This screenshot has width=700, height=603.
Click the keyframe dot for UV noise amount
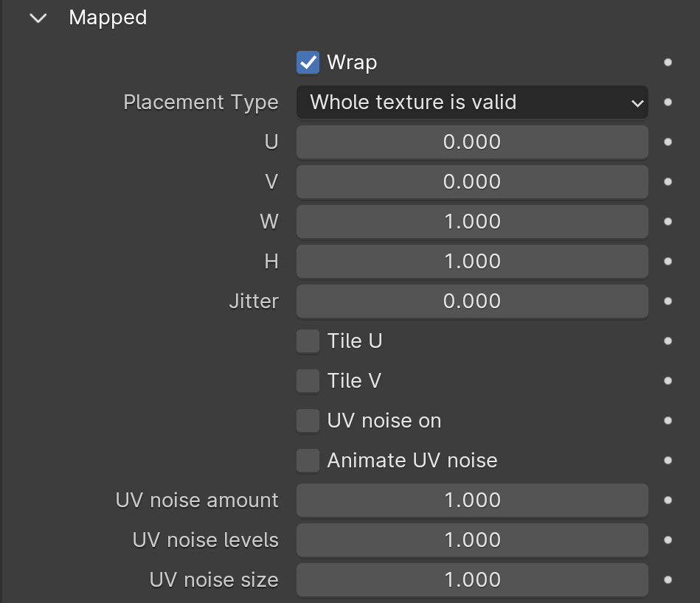[668, 500]
